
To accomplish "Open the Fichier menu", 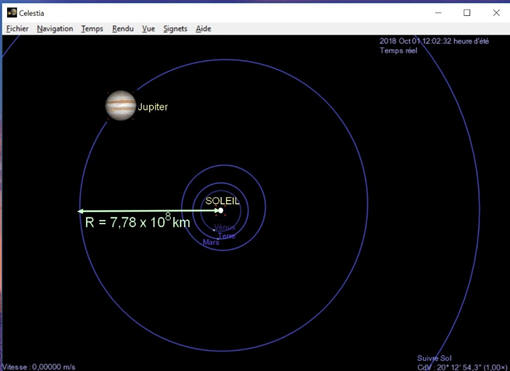I will point(17,29).
